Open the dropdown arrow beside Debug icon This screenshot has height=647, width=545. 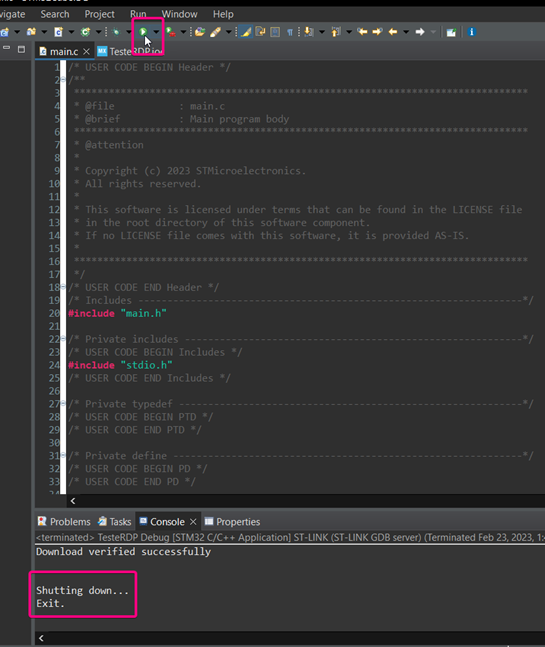pos(129,32)
